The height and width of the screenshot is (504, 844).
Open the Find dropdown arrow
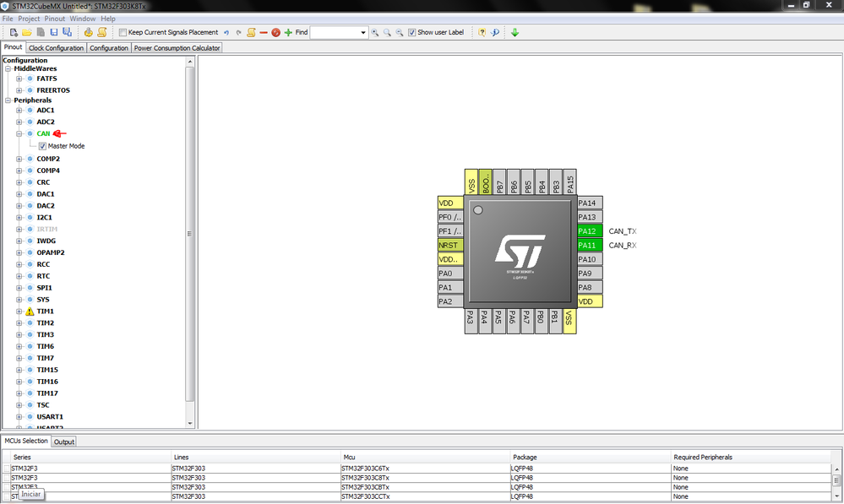pyautogui.click(x=363, y=32)
